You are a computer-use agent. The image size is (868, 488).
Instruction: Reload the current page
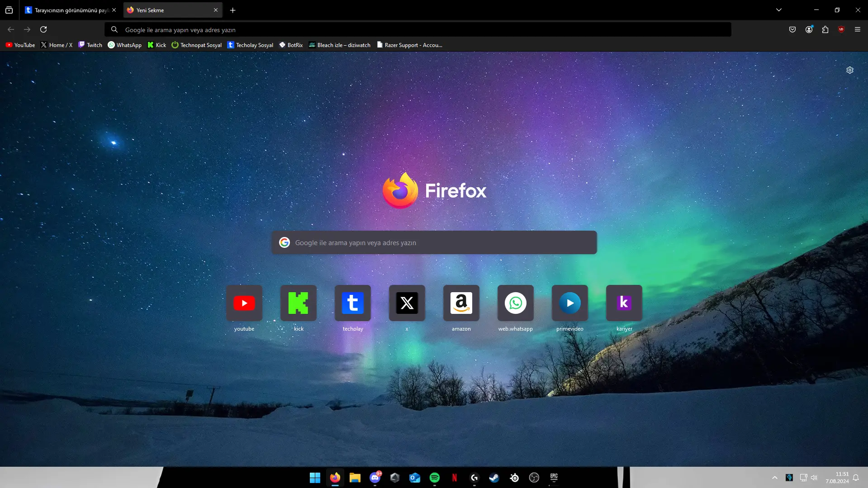[x=43, y=29]
